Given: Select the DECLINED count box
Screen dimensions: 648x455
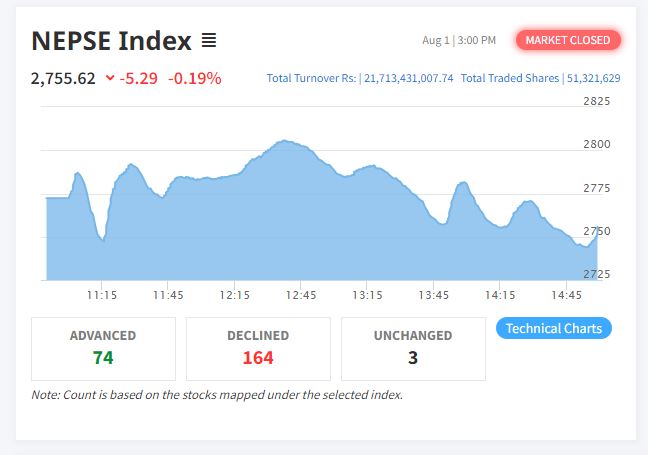Looking at the screenshot, I should coord(258,349).
